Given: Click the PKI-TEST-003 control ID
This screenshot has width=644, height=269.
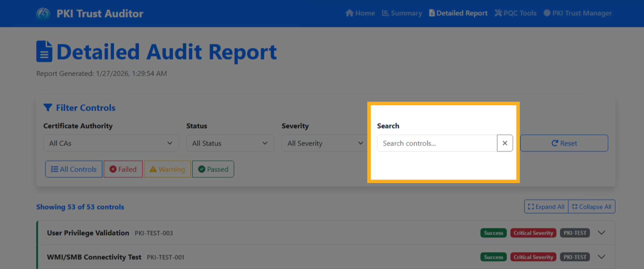Looking at the screenshot, I should point(154,233).
